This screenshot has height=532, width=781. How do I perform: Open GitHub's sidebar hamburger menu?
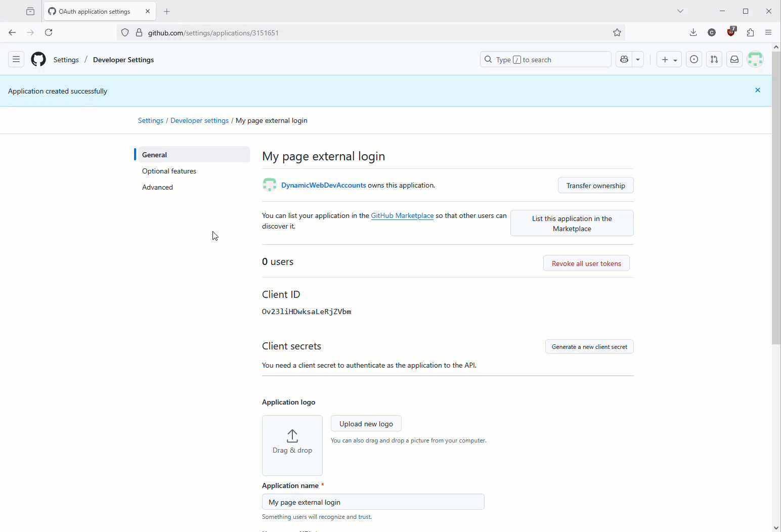(x=16, y=59)
